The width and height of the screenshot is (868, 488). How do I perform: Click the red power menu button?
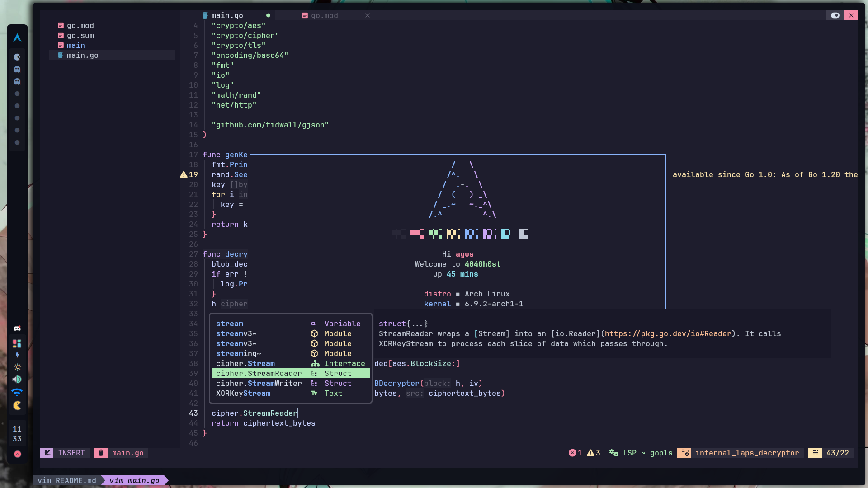point(17,454)
